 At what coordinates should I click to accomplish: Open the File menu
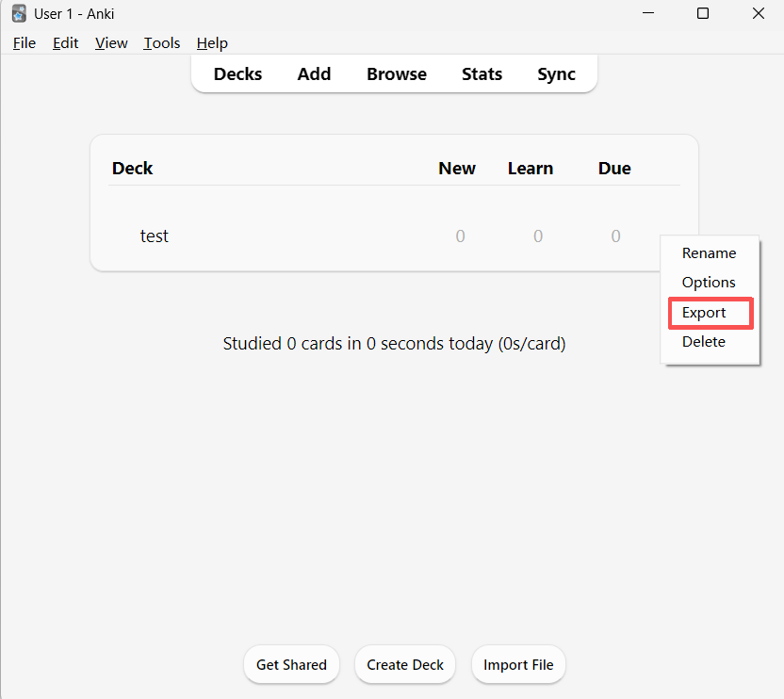[24, 43]
